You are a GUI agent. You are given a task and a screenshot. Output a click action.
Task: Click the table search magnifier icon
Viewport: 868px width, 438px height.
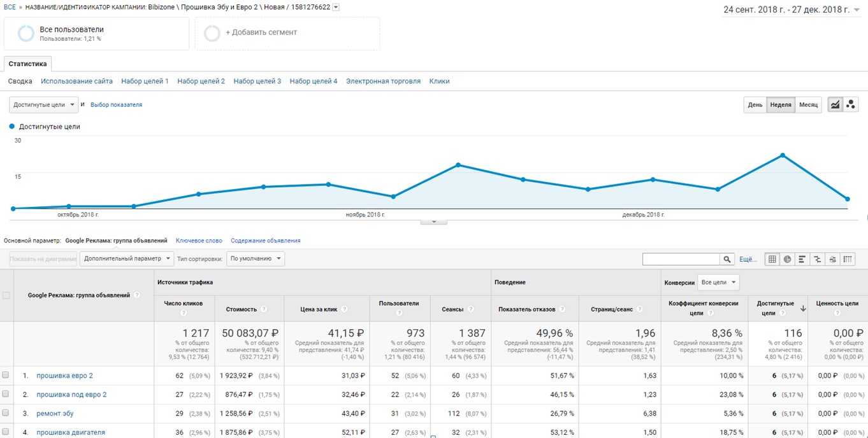(727, 259)
